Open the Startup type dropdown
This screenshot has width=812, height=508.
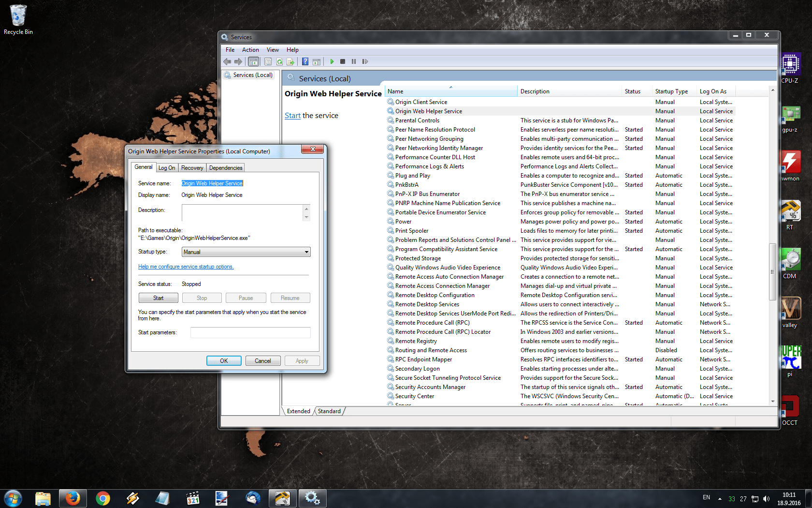point(246,252)
